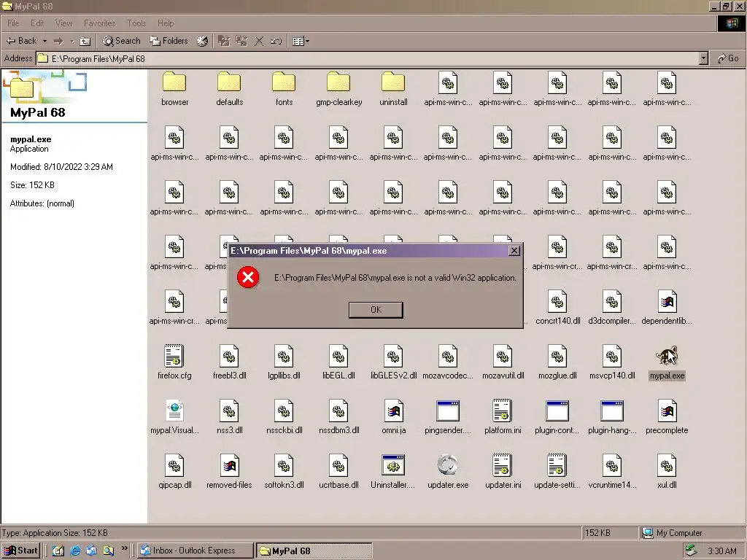Screen dimensions: 747x560
Task: Expand the Address bar dropdown
Action: tap(703, 58)
